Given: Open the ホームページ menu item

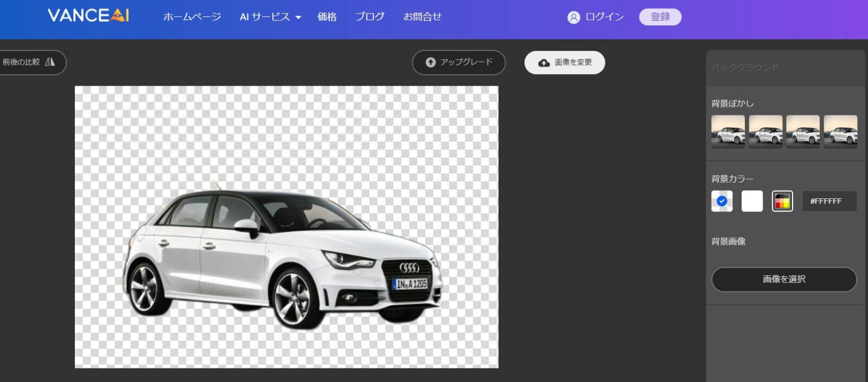Looking at the screenshot, I should [x=192, y=17].
